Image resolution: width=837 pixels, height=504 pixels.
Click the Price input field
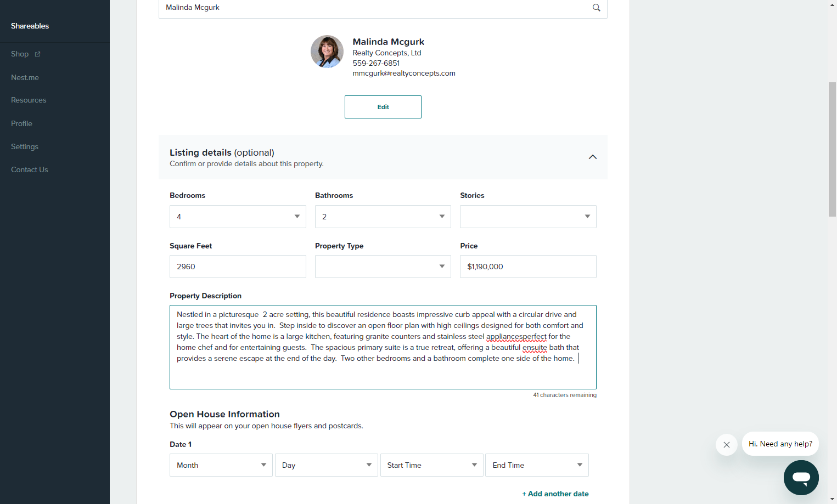click(x=528, y=267)
